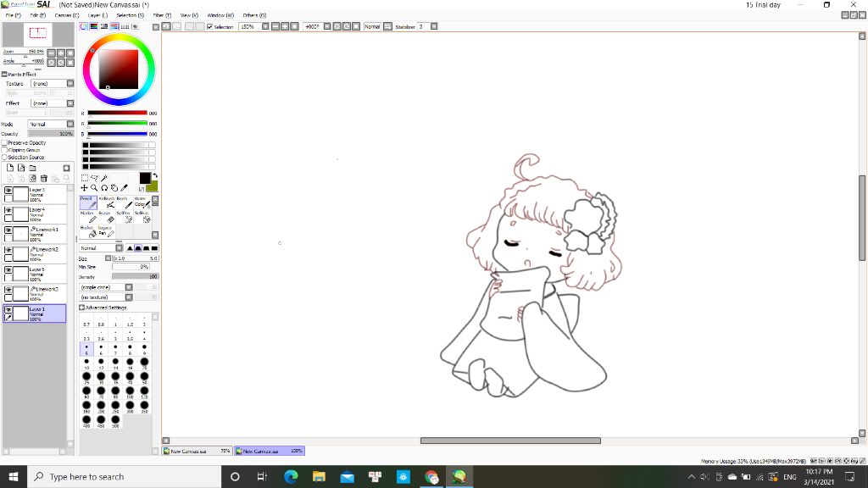Open the layer Mode dropdown

pyautogui.click(x=50, y=124)
